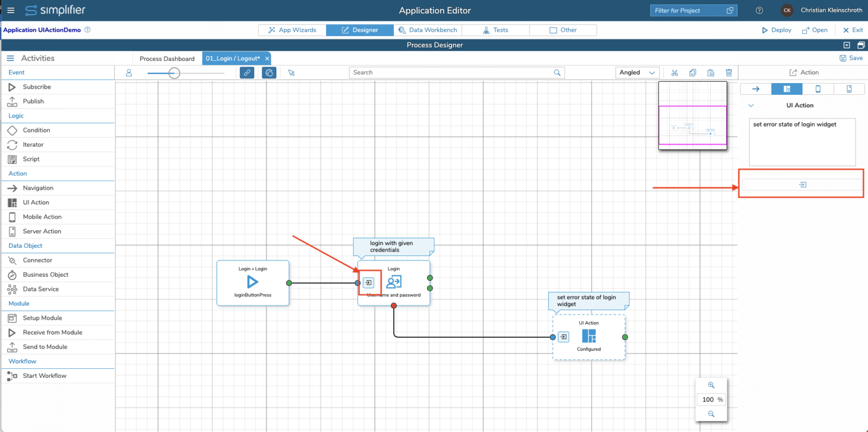Click the CK user avatar
868x432 pixels.
point(787,10)
